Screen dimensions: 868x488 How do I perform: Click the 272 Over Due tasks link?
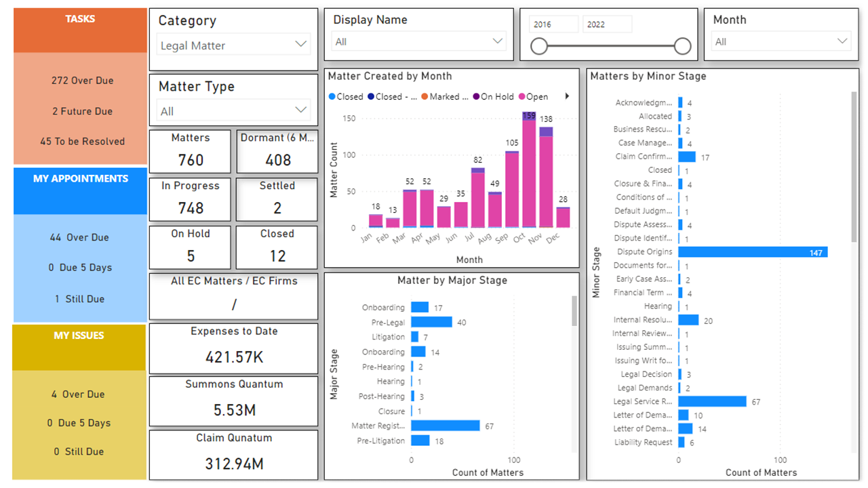(83, 81)
